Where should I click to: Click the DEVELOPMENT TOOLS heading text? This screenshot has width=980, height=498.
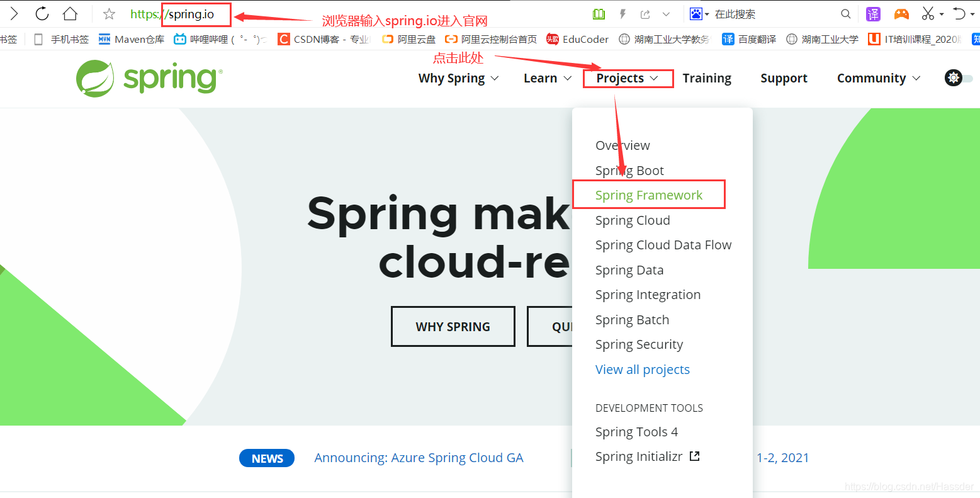tap(649, 408)
